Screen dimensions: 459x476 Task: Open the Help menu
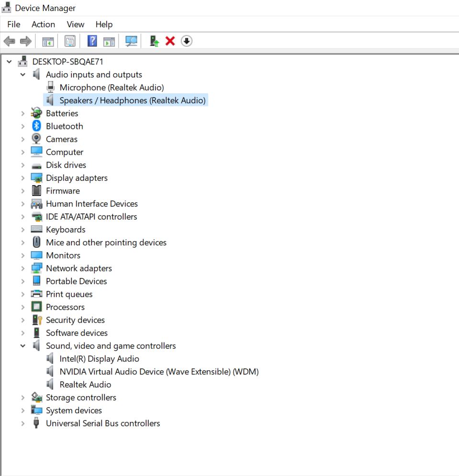pos(104,24)
